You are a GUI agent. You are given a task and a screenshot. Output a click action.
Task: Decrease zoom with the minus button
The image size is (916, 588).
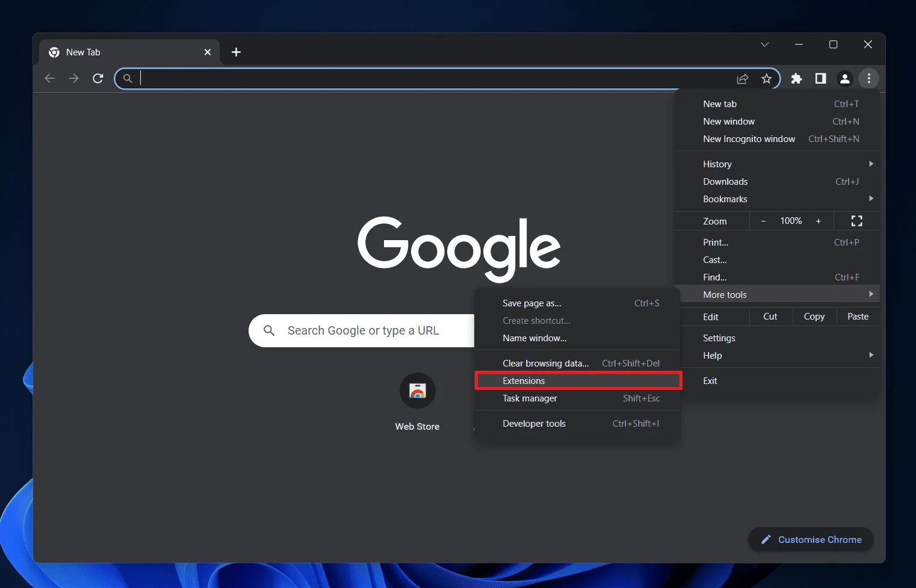[763, 221]
